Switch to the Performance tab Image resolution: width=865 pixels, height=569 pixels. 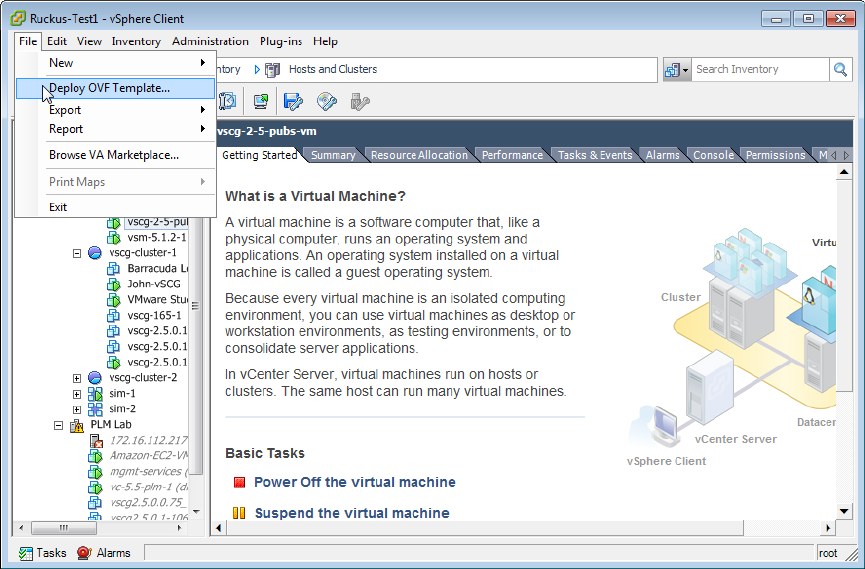[512, 155]
